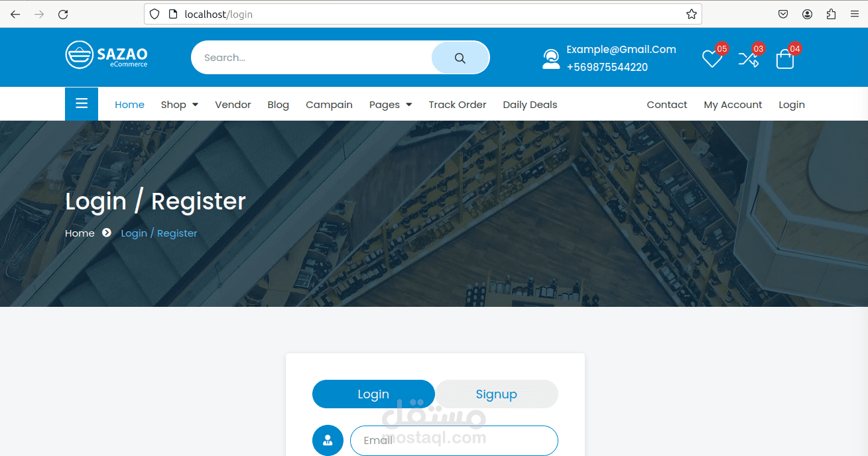
Task: Open the browser application menu
Action: tap(854, 14)
